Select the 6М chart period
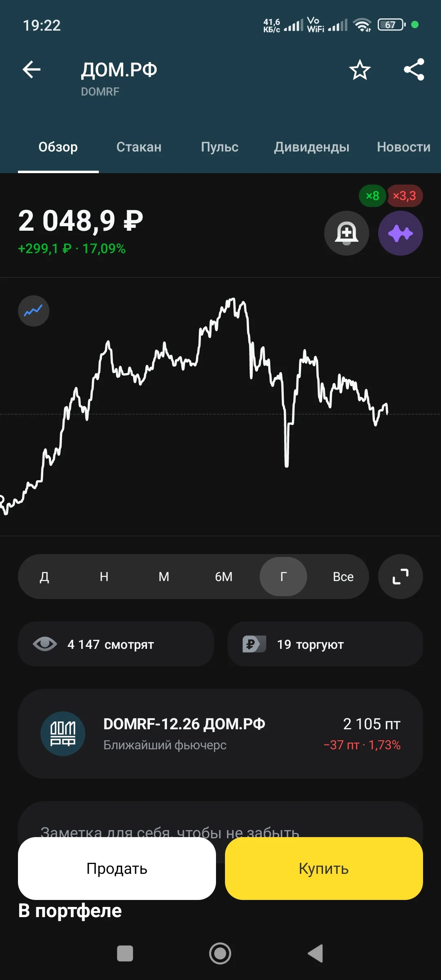441x980 pixels. pos(224,577)
